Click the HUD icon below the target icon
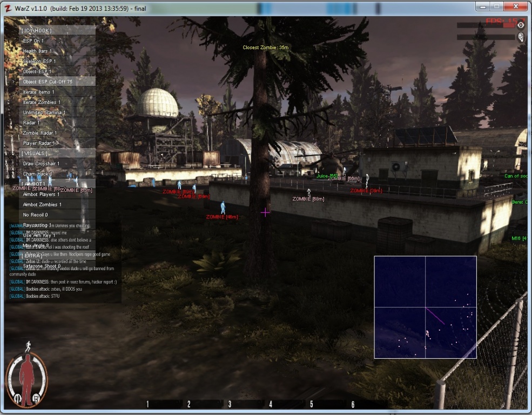Viewport: 532px width, 415px height. coord(521,37)
